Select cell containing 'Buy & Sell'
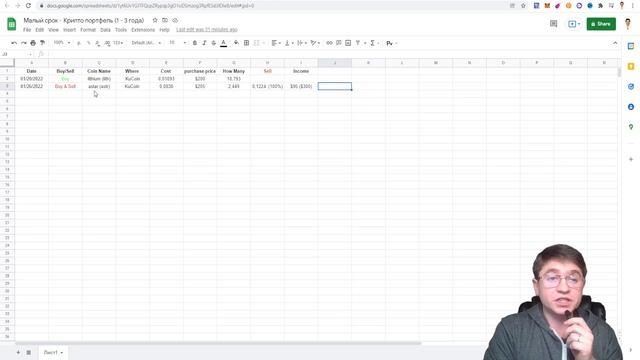This screenshot has width=640, height=360. (65, 87)
